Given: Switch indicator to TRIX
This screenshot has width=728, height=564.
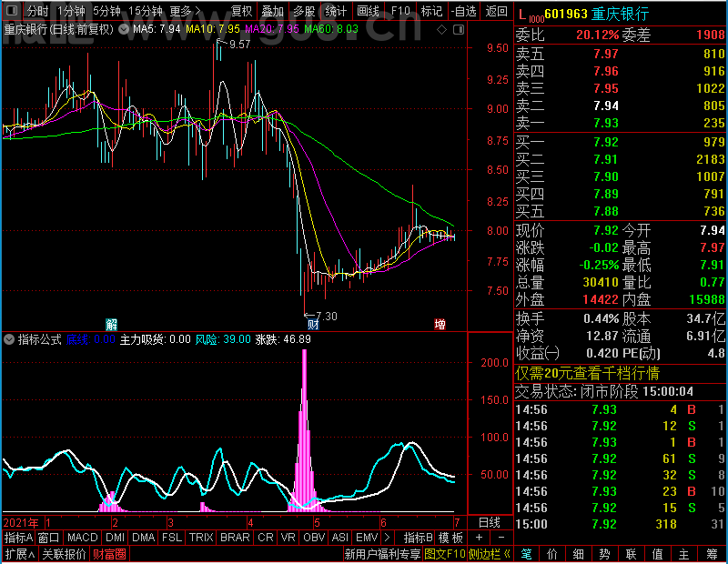Looking at the screenshot, I should [x=201, y=538].
